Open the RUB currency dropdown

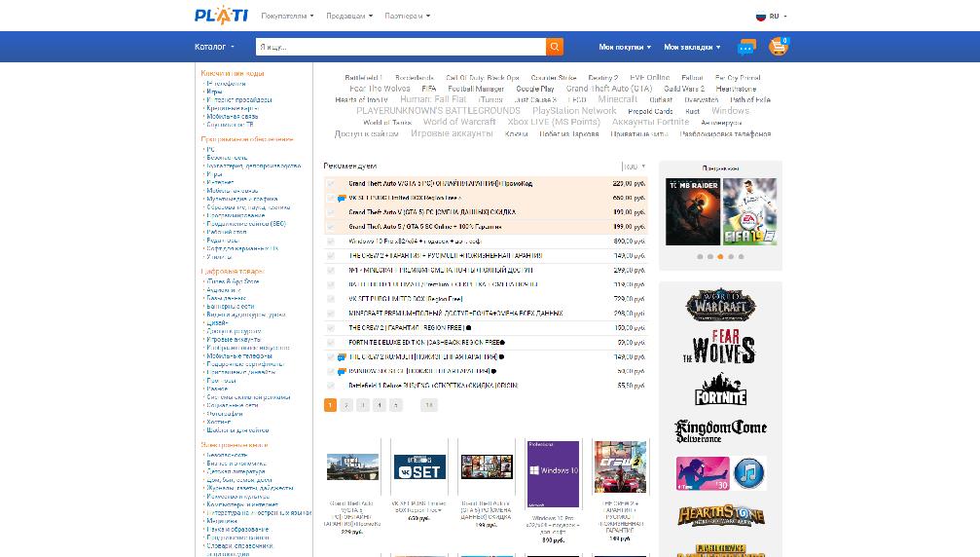pyautogui.click(x=634, y=167)
